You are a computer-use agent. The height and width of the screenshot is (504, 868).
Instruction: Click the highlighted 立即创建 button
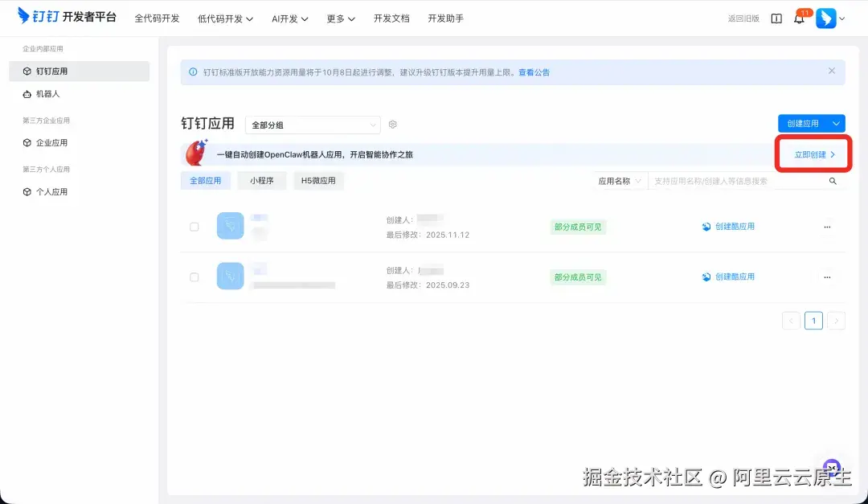[812, 153]
